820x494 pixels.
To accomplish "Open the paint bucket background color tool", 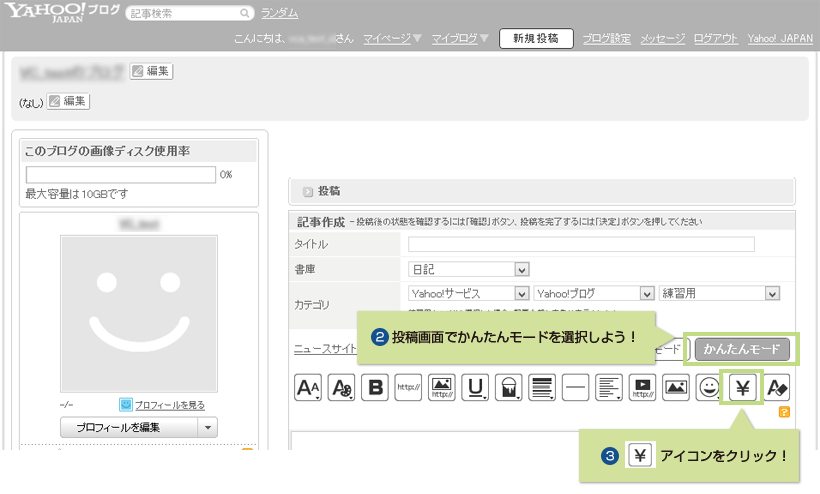I will point(508,387).
